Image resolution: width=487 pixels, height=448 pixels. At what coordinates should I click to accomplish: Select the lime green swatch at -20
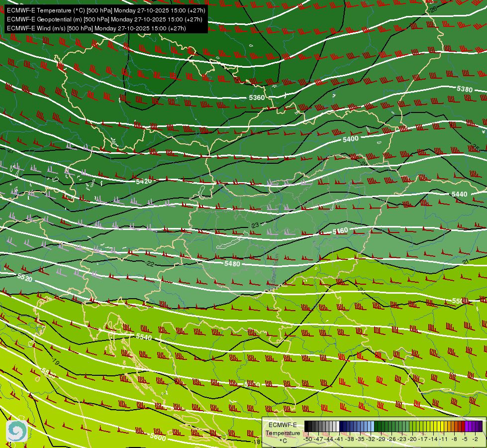411,426
